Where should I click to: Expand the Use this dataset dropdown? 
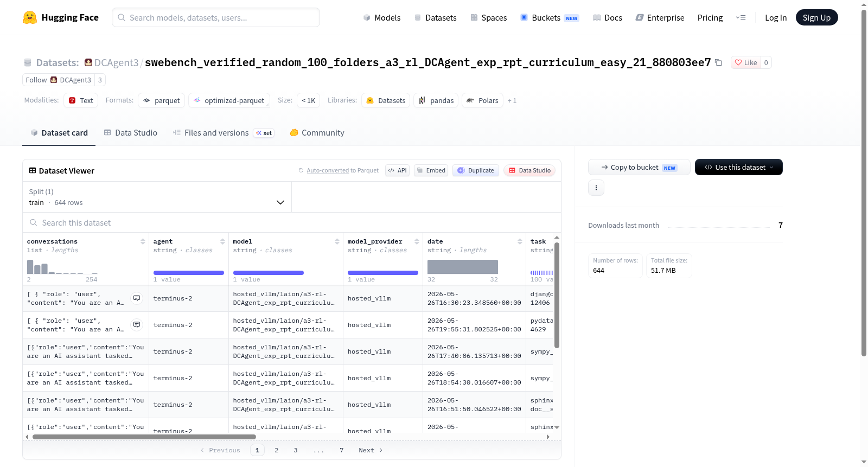739,167
